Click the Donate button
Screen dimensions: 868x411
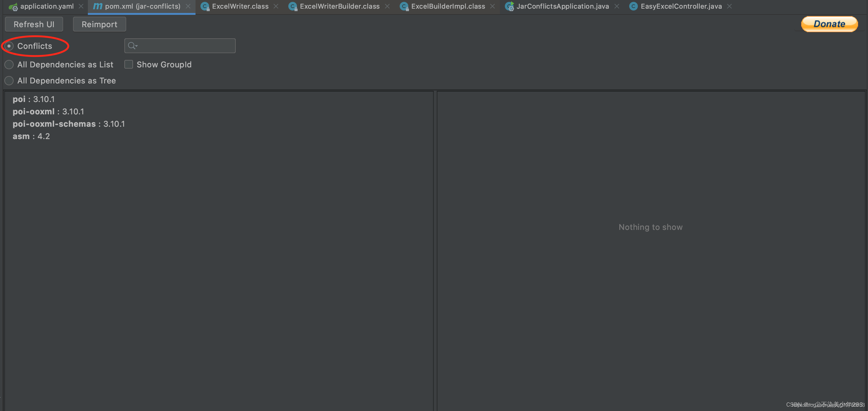coord(829,24)
